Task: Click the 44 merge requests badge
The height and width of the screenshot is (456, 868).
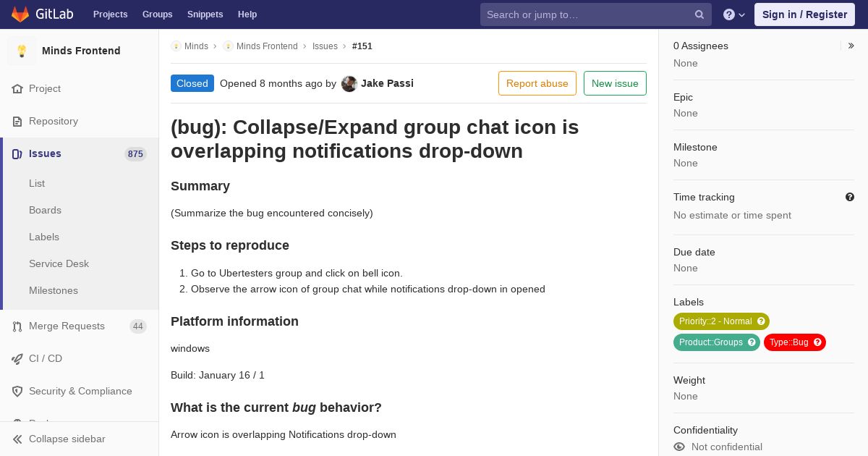Action: (138, 326)
